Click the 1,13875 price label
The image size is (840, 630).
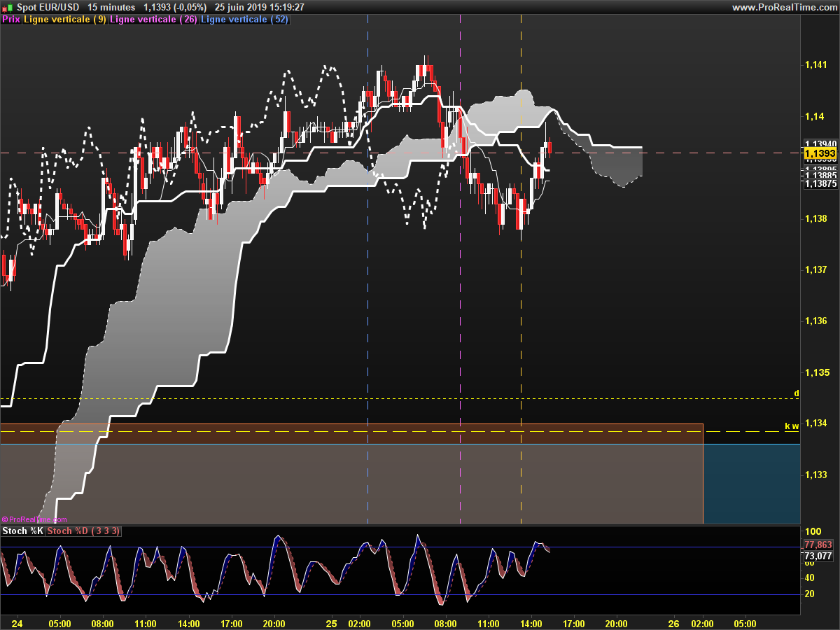(x=820, y=184)
